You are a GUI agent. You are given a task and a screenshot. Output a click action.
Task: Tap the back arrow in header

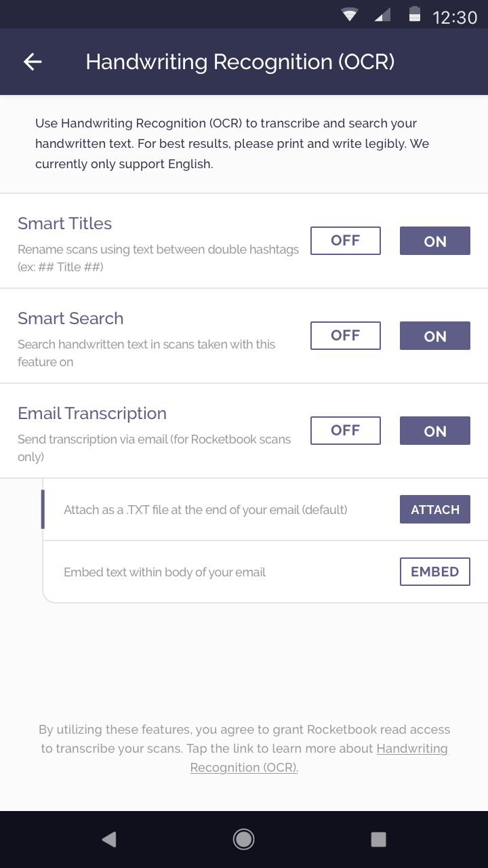(33, 62)
